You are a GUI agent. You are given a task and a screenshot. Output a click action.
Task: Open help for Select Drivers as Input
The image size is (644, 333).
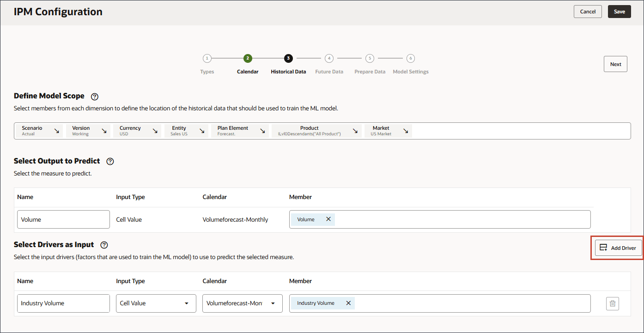(x=104, y=245)
